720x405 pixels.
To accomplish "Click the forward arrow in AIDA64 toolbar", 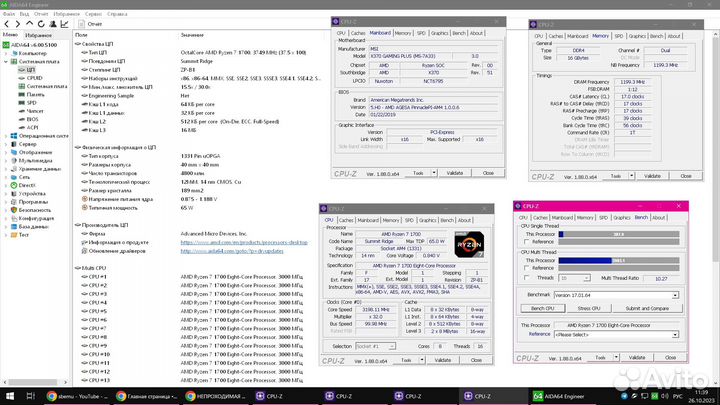I will pos(18,24).
